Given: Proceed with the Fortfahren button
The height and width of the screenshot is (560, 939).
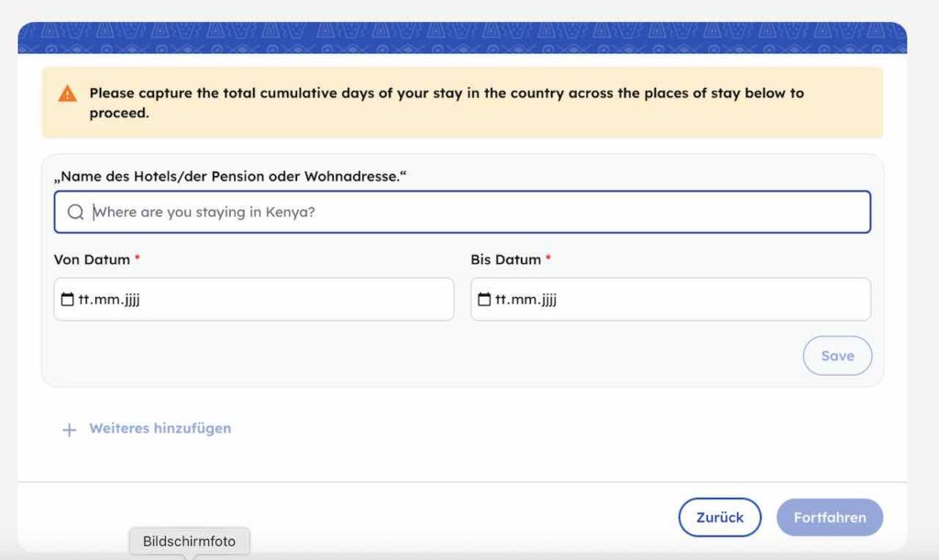Looking at the screenshot, I should point(830,517).
